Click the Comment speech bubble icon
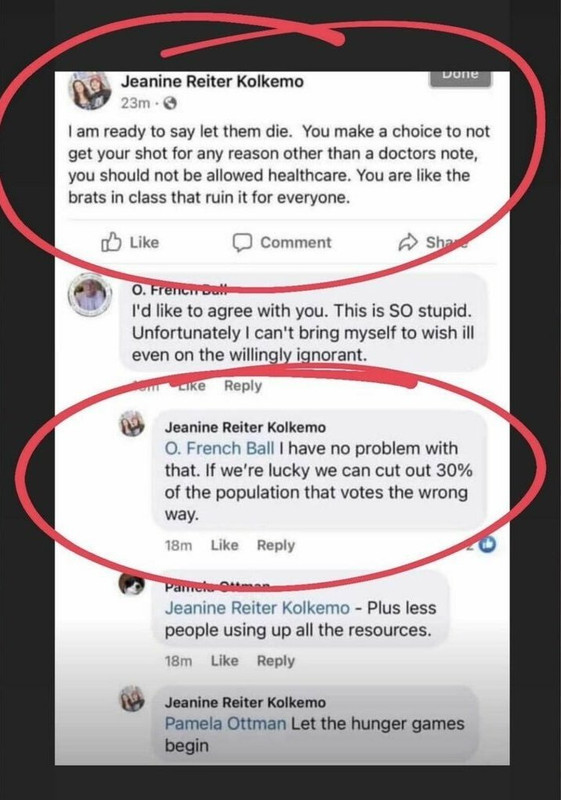 (243, 242)
